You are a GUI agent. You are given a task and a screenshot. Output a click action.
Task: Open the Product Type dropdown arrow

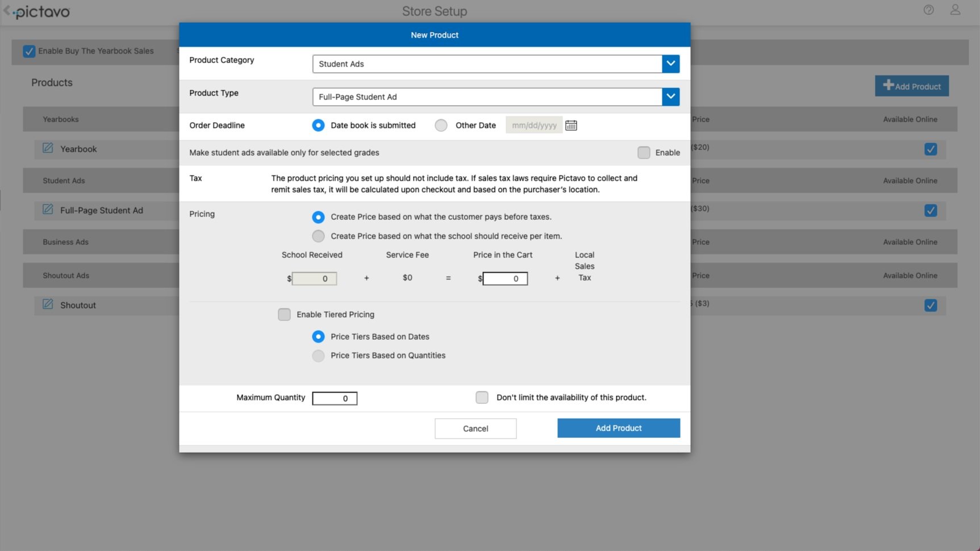point(670,97)
